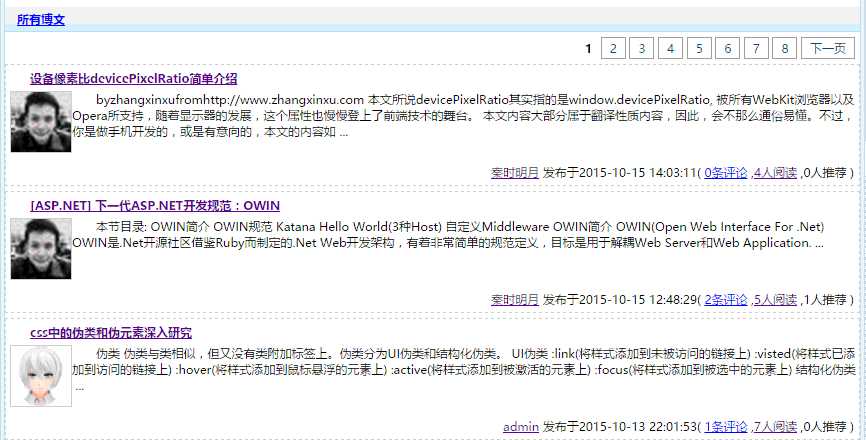Click the 1人推荐 text on OWIN post
866x440 pixels.
tap(825, 299)
